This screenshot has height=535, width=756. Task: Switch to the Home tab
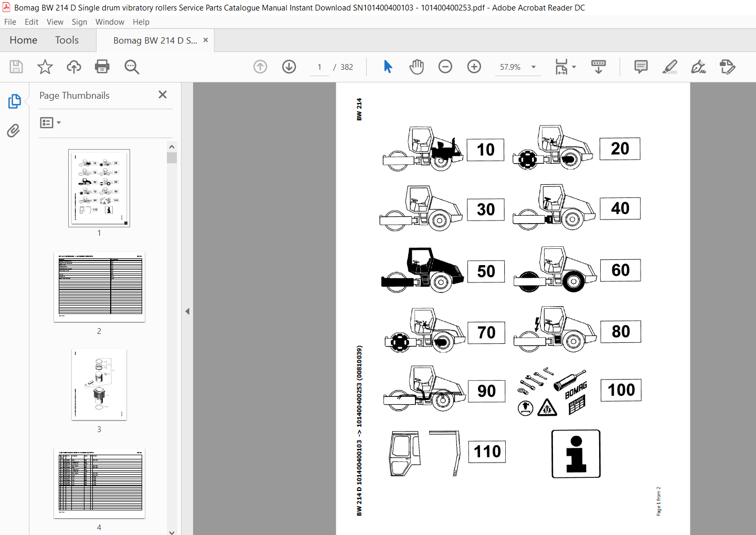pyautogui.click(x=24, y=40)
